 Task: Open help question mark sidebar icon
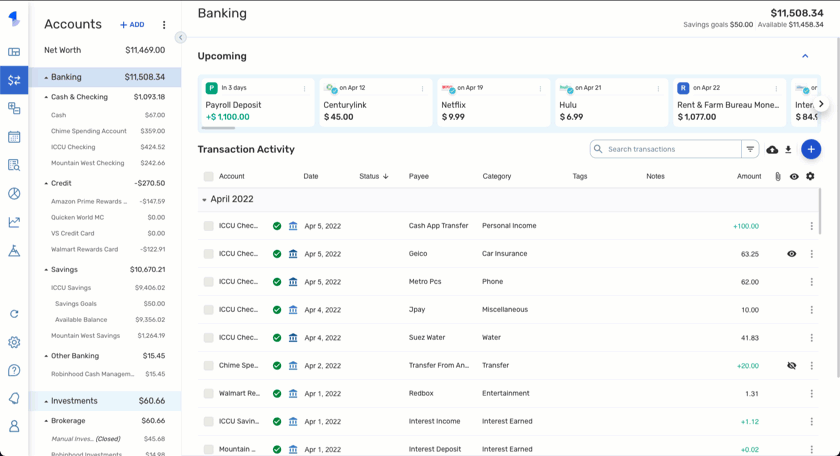(14, 370)
